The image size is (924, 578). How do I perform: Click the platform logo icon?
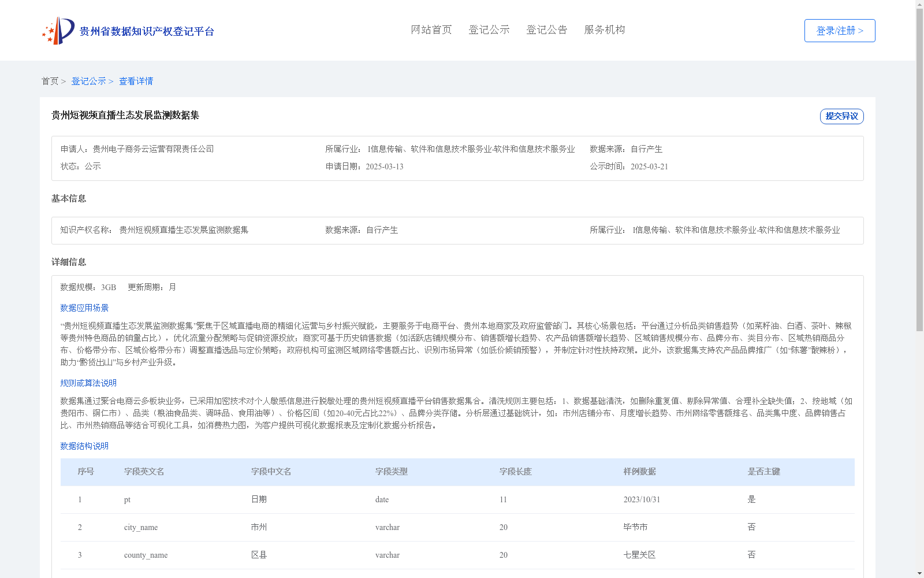(x=58, y=31)
